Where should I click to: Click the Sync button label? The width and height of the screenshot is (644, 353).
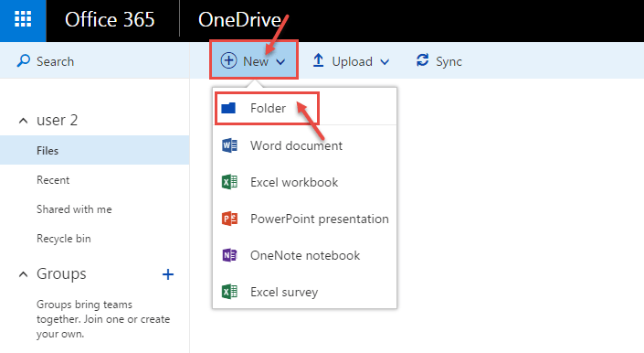click(x=449, y=61)
